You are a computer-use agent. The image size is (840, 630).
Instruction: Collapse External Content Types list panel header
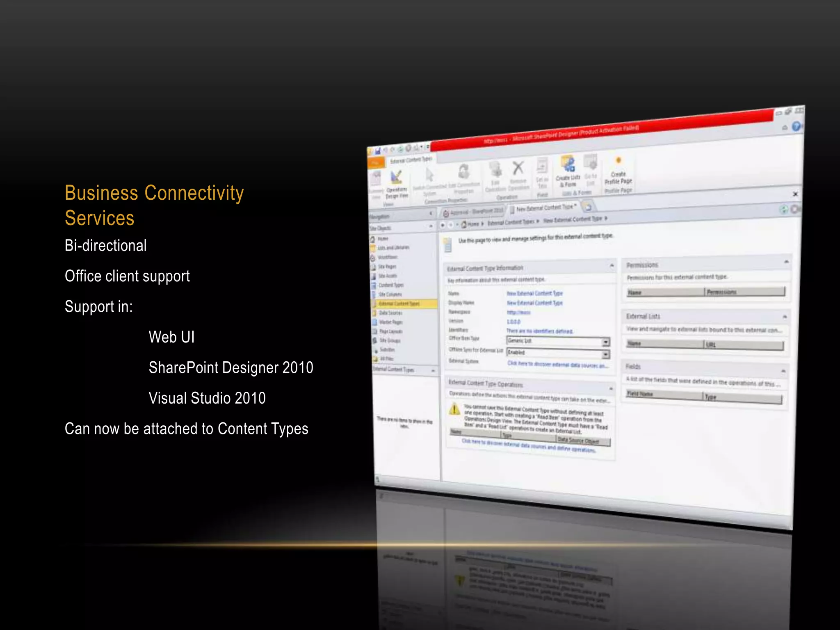coord(433,371)
